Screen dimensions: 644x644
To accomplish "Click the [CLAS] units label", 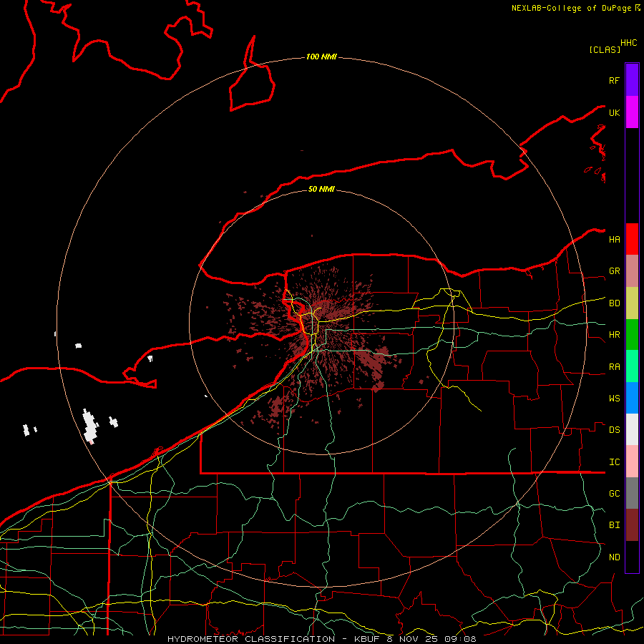I will 605,49.
